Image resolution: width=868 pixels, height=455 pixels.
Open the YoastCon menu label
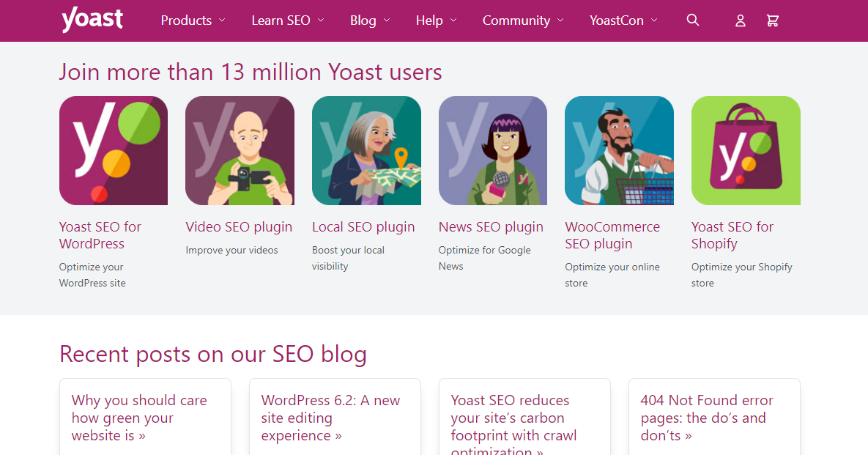click(x=616, y=21)
